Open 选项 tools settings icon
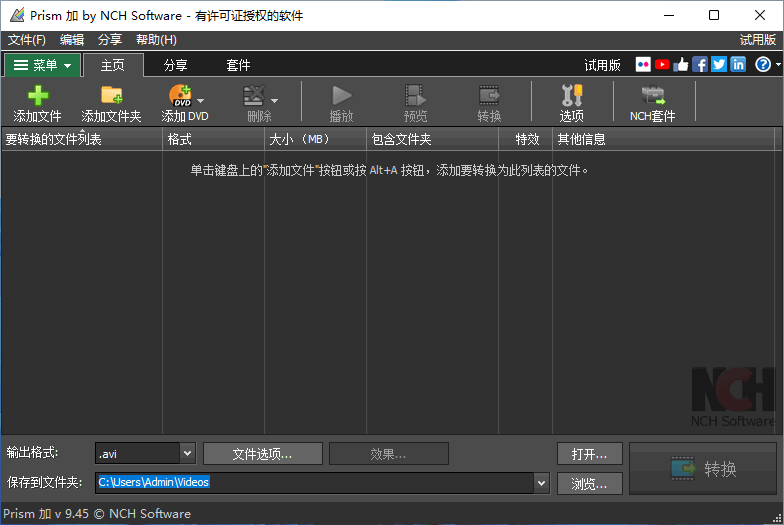Screen dimensions: 784x525 pyautogui.click(x=572, y=95)
